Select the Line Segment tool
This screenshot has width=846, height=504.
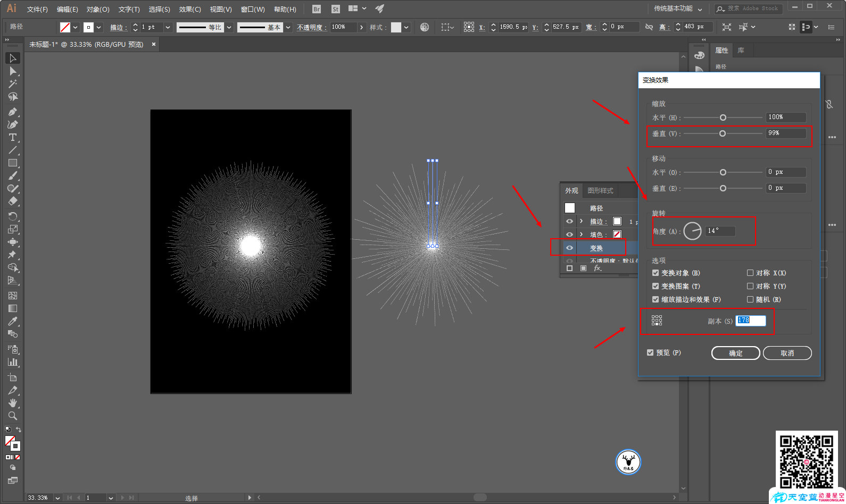point(13,150)
